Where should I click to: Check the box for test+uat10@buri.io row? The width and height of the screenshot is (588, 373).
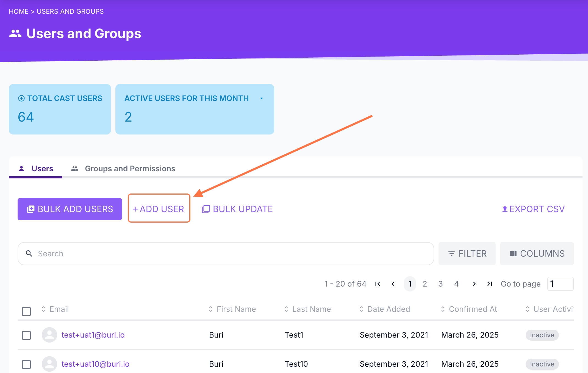click(26, 364)
